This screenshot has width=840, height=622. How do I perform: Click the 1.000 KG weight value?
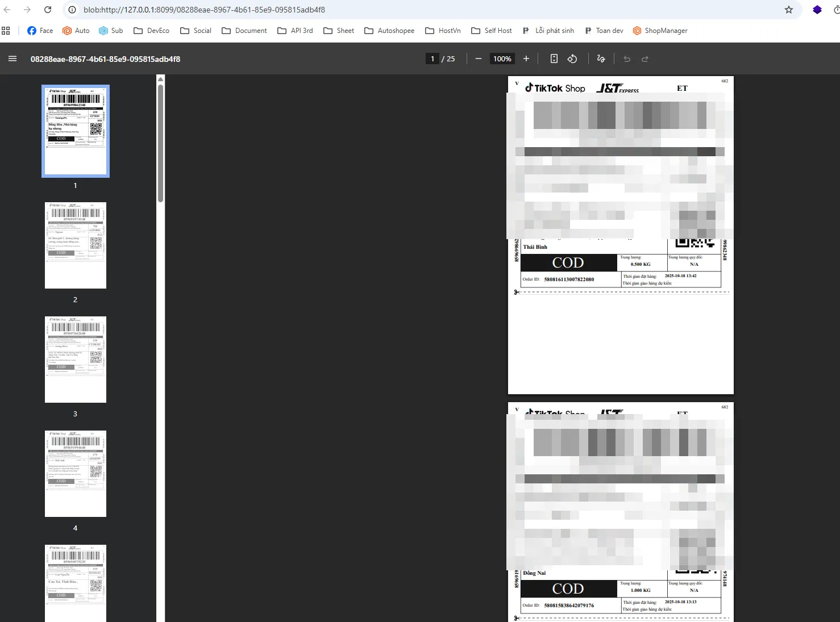coord(641,590)
